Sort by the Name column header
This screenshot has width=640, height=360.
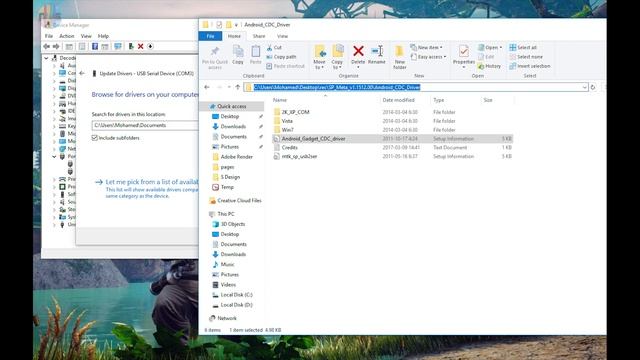pyautogui.click(x=280, y=100)
